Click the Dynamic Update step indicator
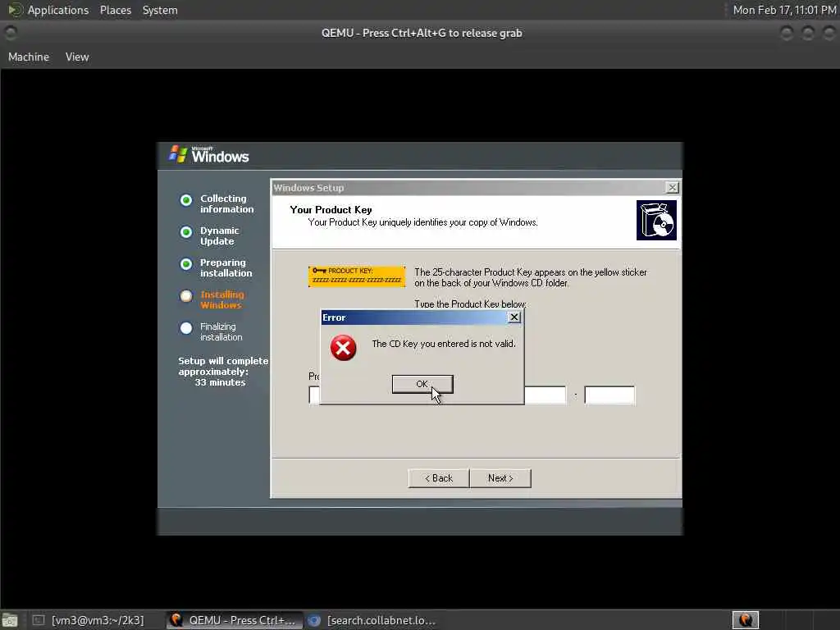Image resolution: width=840 pixels, height=630 pixels. tap(186, 232)
